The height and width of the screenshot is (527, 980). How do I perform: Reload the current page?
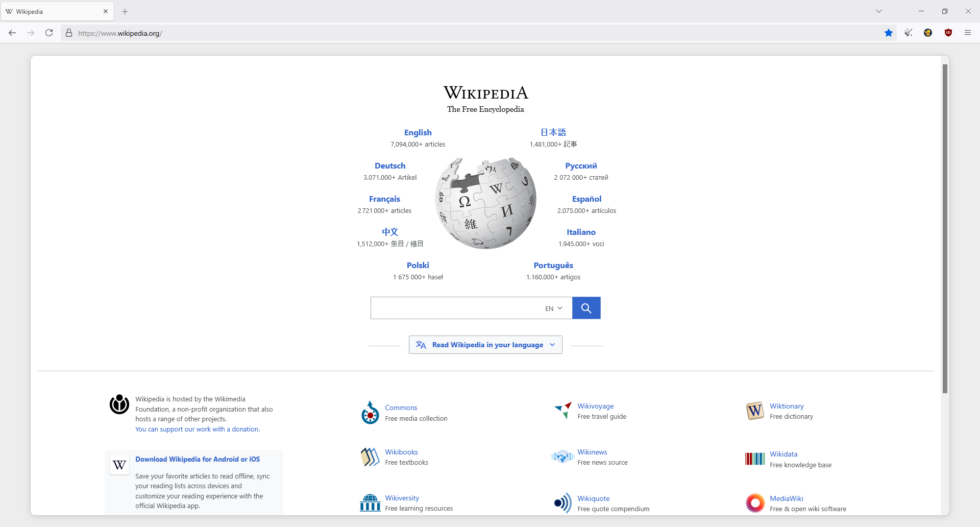pyautogui.click(x=49, y=33)
